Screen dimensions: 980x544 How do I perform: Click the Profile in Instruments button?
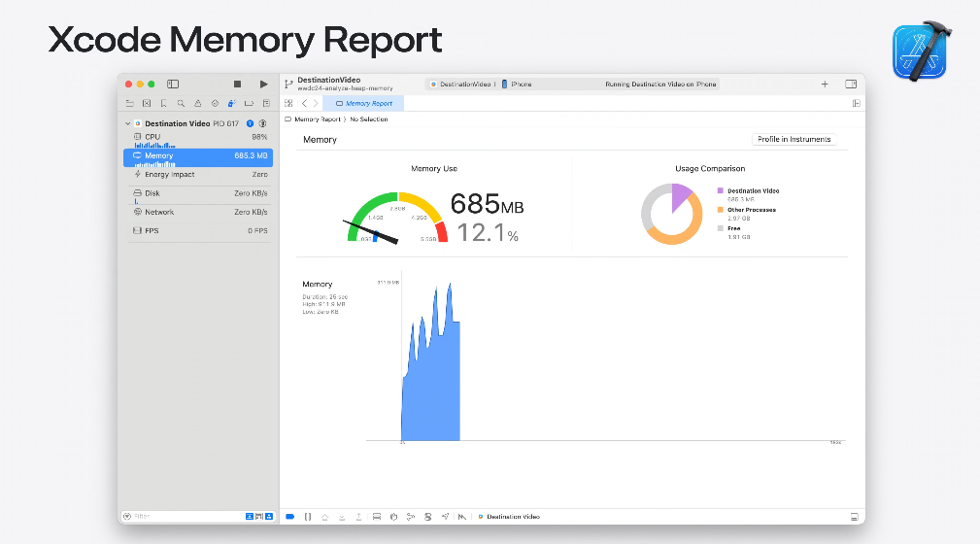(794, 139)
